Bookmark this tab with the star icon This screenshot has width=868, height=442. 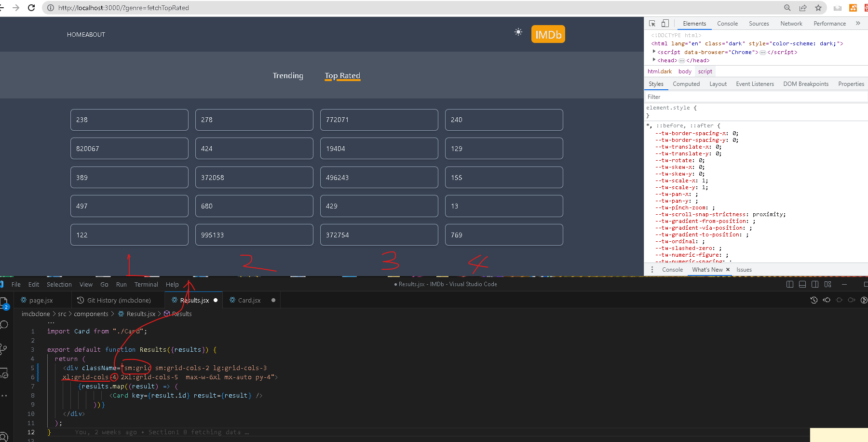(x=818, y=8)
